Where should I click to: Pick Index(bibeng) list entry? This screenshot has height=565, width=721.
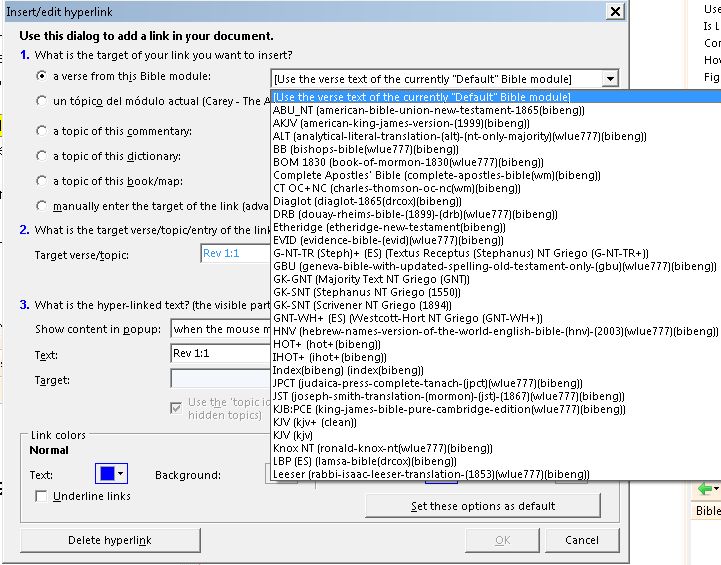(x=497, y=370)
